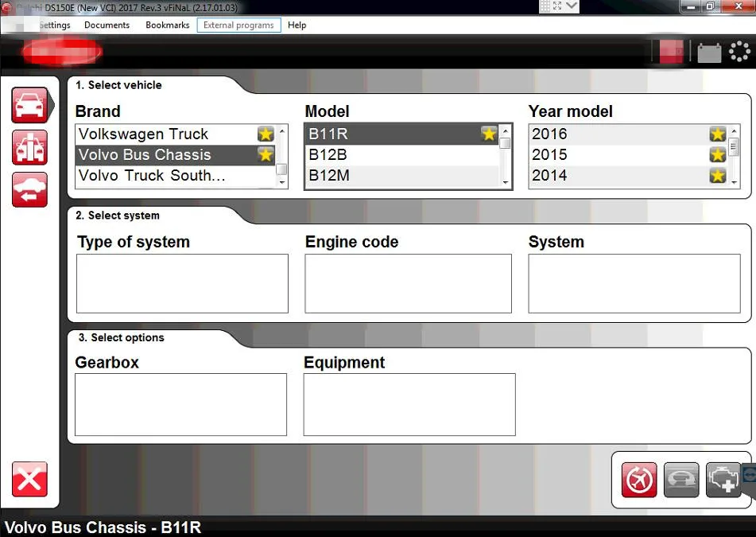Select the car vehicle selection icon in sidebar

29,105
